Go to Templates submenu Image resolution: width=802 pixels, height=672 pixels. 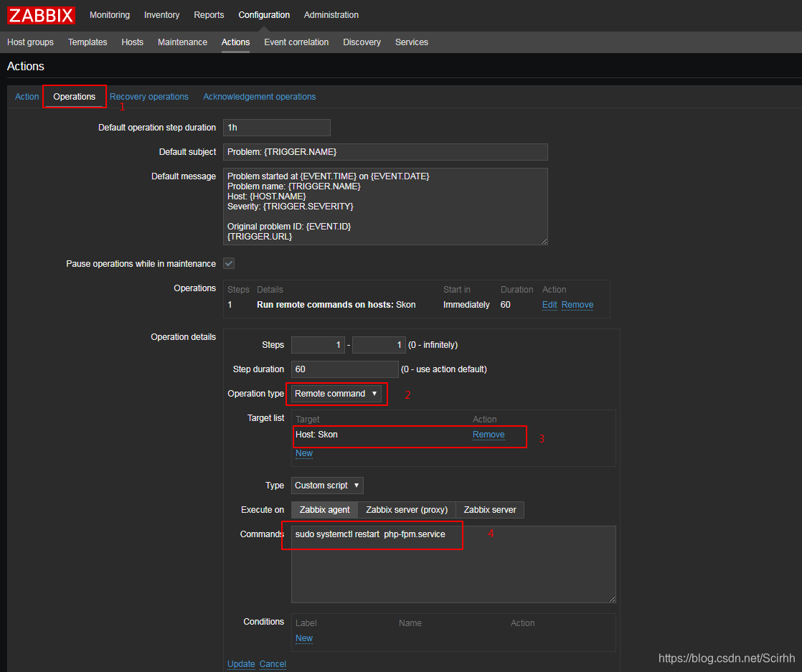point(88,42)
